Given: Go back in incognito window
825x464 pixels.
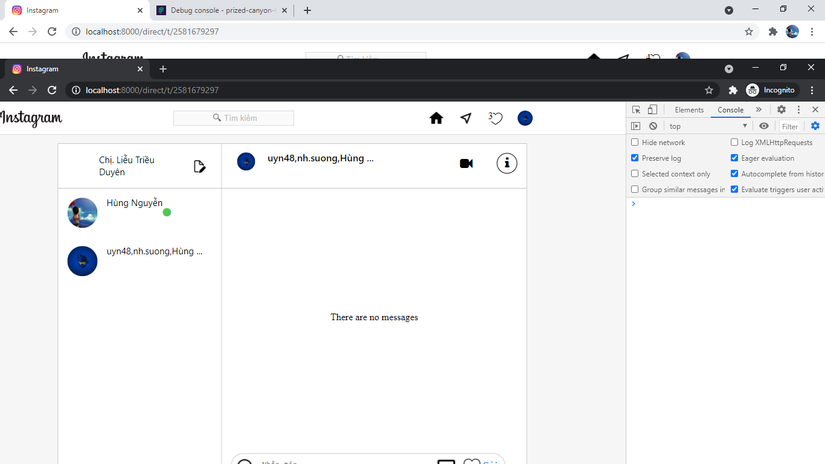Looking at the screenshot, I should 13,90.
